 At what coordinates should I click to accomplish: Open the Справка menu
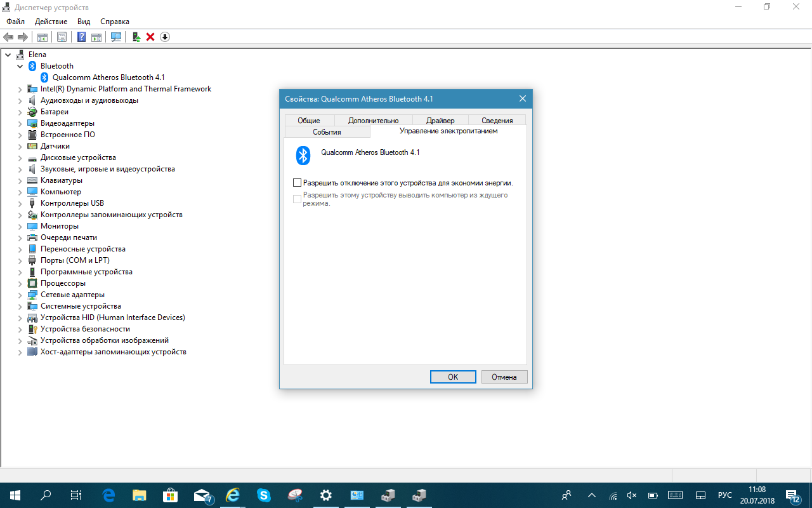pos(115,22)
